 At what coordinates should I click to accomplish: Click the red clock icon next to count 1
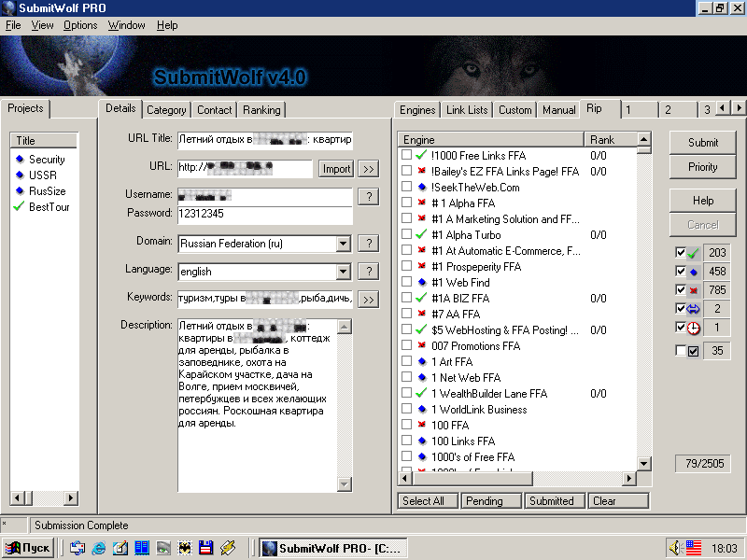[x=694, y=329]
